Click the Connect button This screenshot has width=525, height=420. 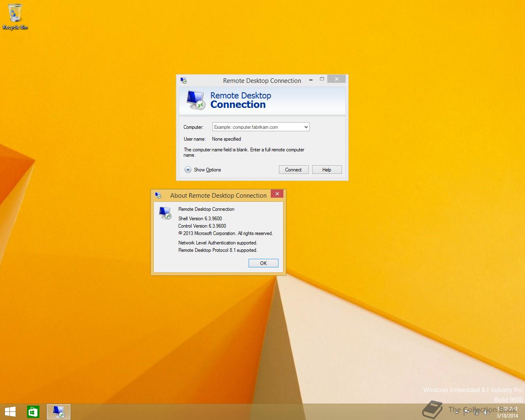[x=294, y=170]
